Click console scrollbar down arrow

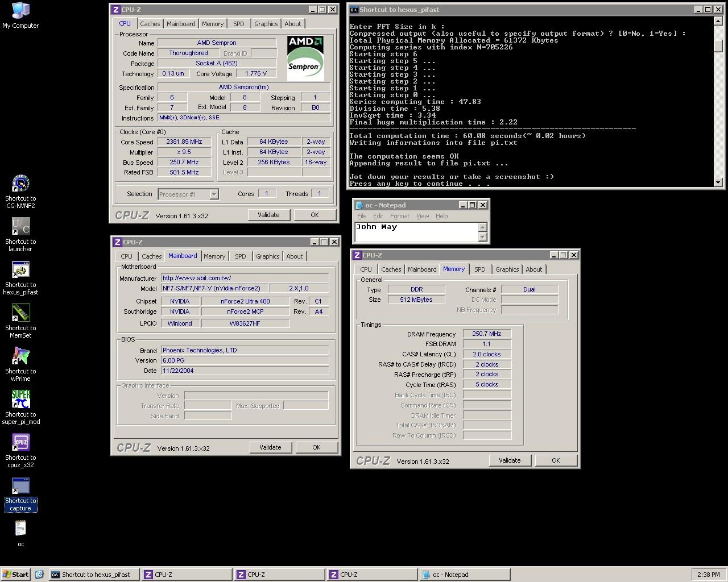718,182
